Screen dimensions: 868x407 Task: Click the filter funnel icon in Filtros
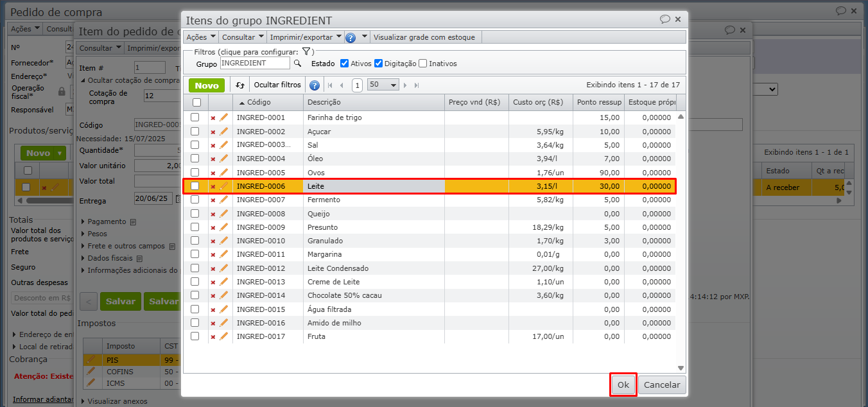pyautogui.click(x=306, y=51)
